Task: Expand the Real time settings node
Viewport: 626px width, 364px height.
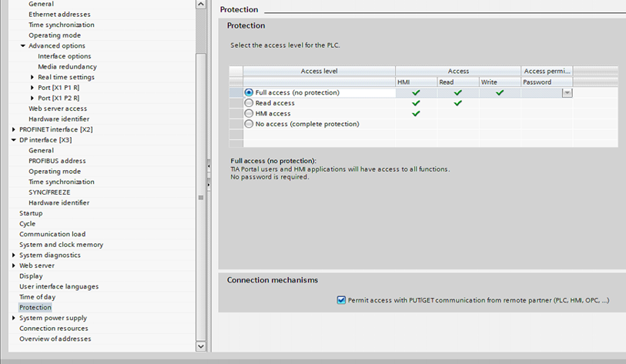Action: point(32,77)
